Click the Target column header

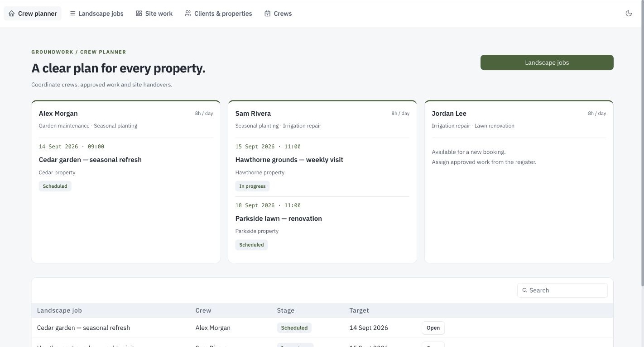pyautogui.click(x=359, y=310)
